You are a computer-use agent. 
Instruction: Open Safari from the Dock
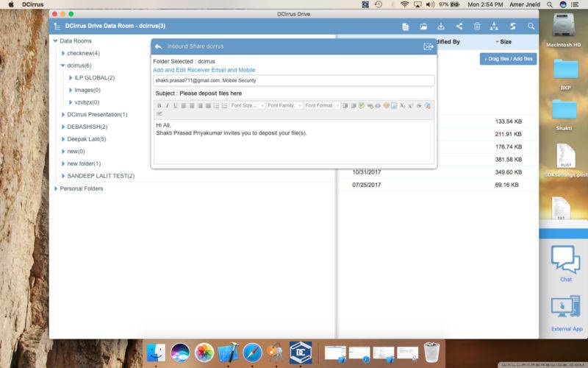coord(252,353)
